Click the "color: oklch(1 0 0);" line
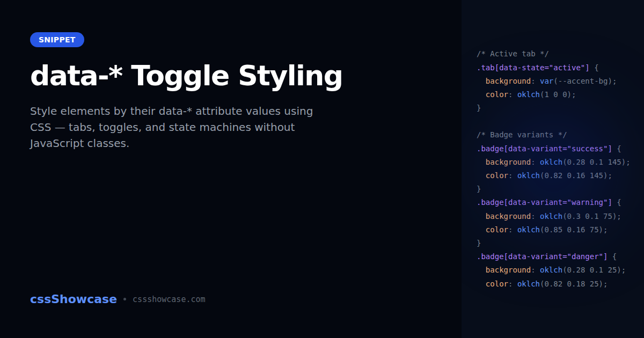Viewport: 644px width, 338px height. pos(530,94)
